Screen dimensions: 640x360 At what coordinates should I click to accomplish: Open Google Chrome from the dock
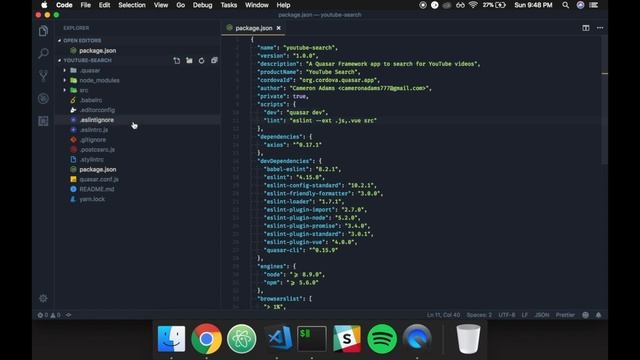[x=207, y=338]
